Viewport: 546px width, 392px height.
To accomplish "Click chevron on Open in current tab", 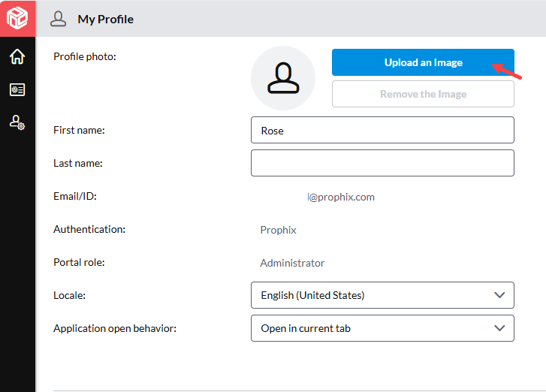I will (x=499, y=328).
